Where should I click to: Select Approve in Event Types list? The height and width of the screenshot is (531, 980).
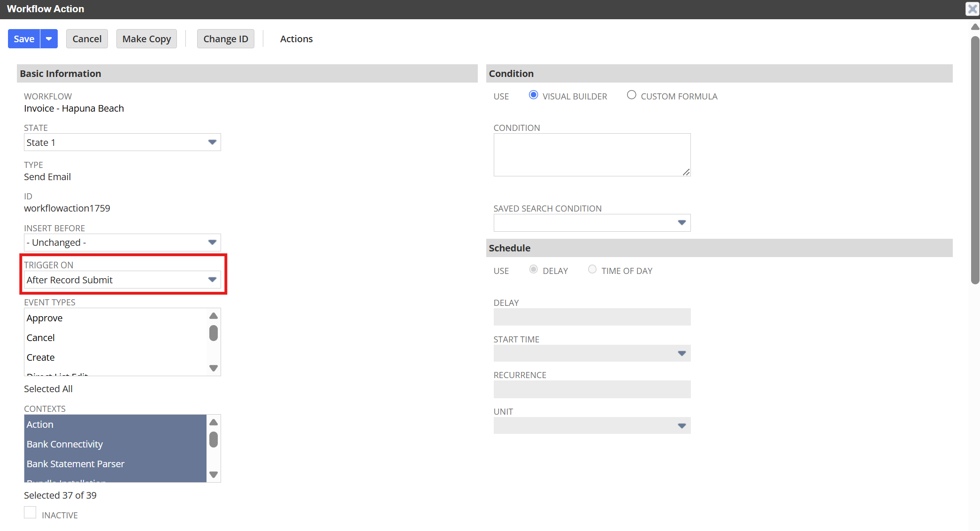click(x=45, y=318)
